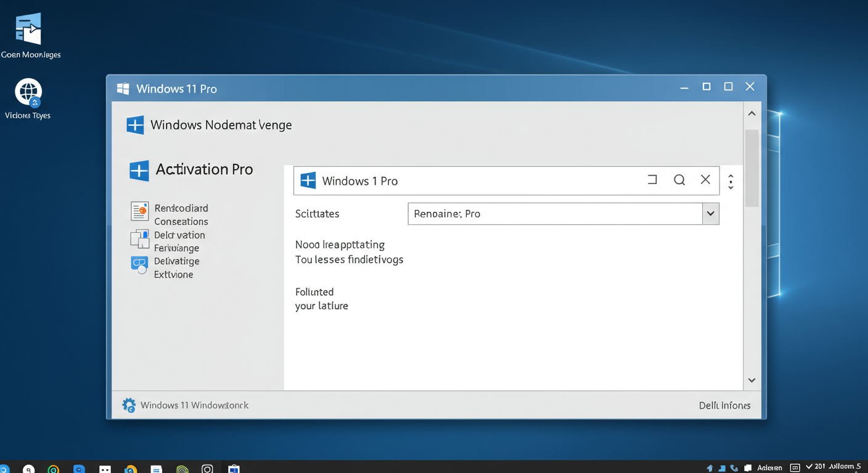868x473 pixels.
Task: Click the your latlure text
Action: point(322,306)
